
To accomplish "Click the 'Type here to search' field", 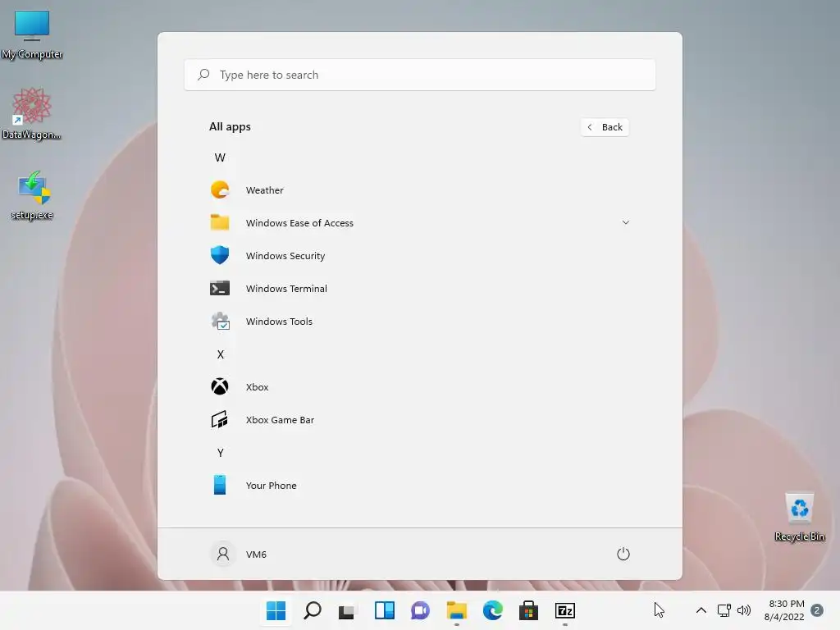I will [x=419, y=75].
